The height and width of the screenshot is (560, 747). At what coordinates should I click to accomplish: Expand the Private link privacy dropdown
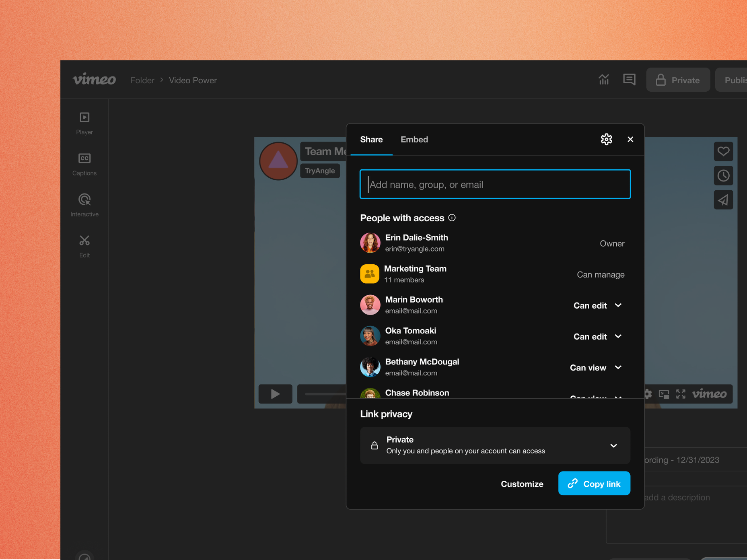495,445
